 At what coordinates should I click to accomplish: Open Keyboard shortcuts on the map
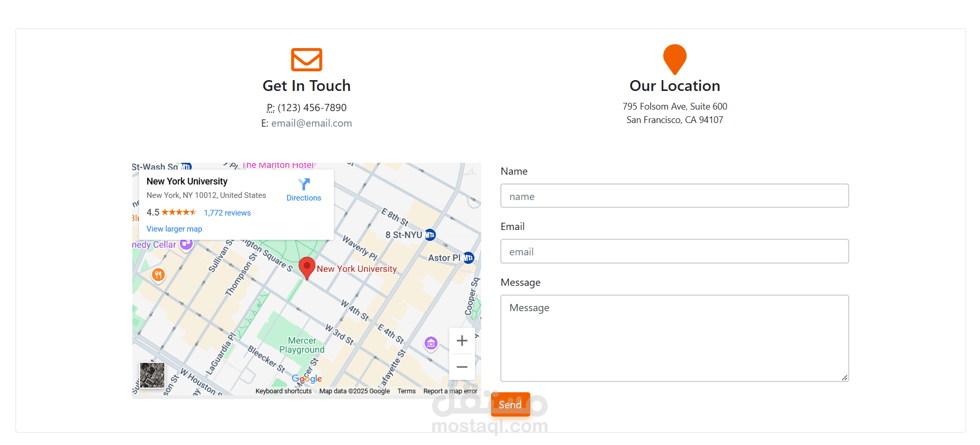point(283,391)
